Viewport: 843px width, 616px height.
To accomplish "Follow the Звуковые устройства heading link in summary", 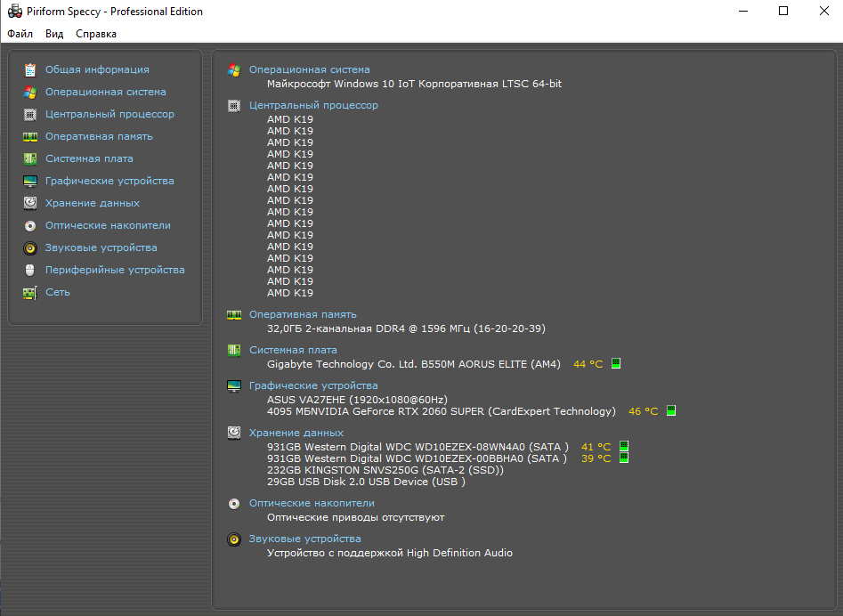I will [x=304, y=539].
